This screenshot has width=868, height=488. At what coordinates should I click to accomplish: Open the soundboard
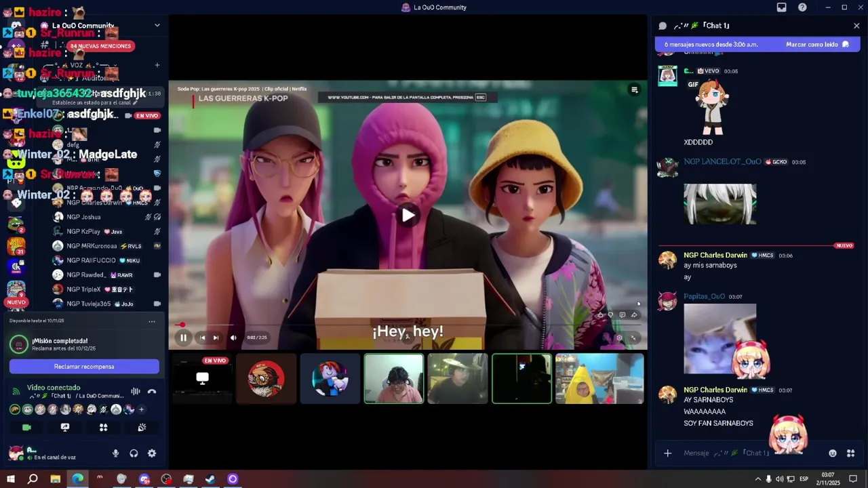(142, 427)
